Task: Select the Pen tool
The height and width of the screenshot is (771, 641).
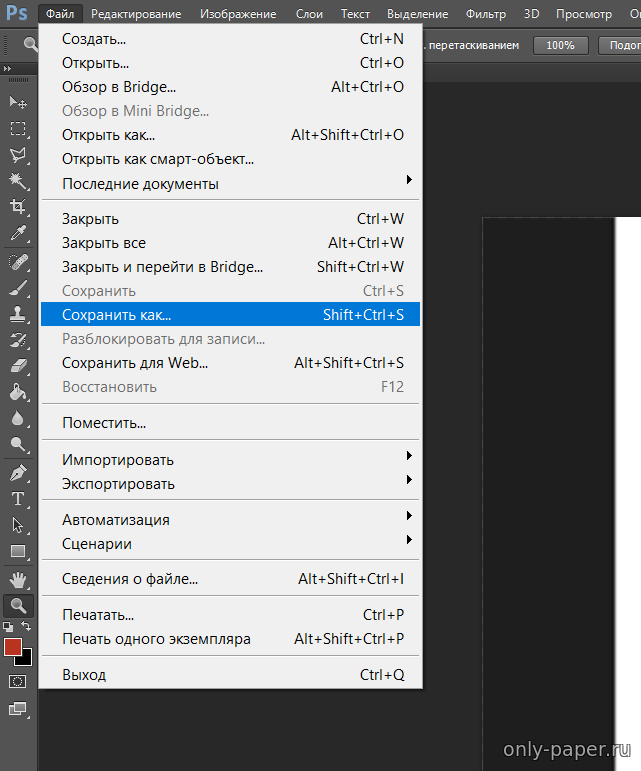Action: click(x=18, y=472)
